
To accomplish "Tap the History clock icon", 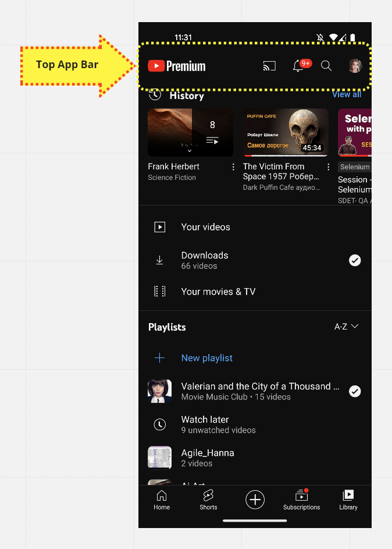I will [155, 95].
